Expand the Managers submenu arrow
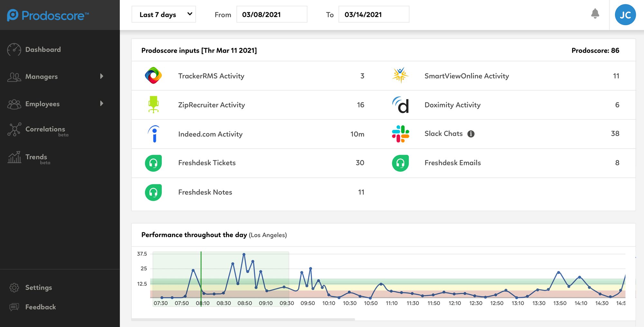The image size is (644, 327). (x=102, y=76)
